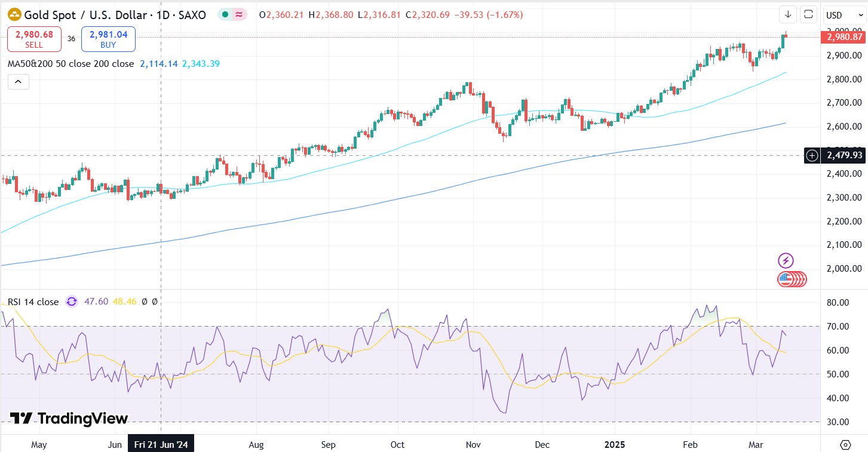Click the purple lightning bolt event icon
The image size is (868, 452).
(786, 260)
